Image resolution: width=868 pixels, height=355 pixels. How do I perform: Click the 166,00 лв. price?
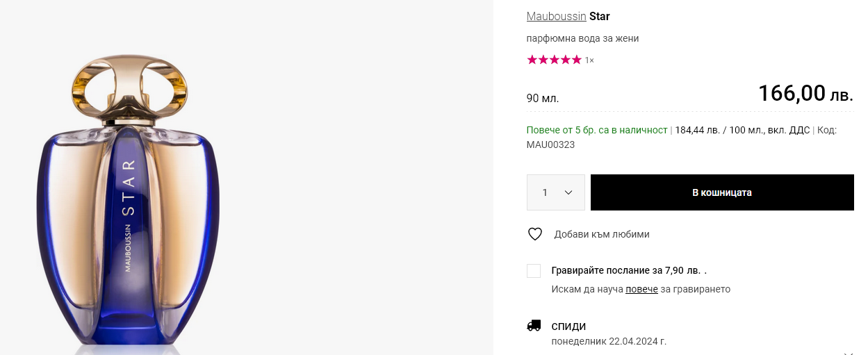pos(805,93)
